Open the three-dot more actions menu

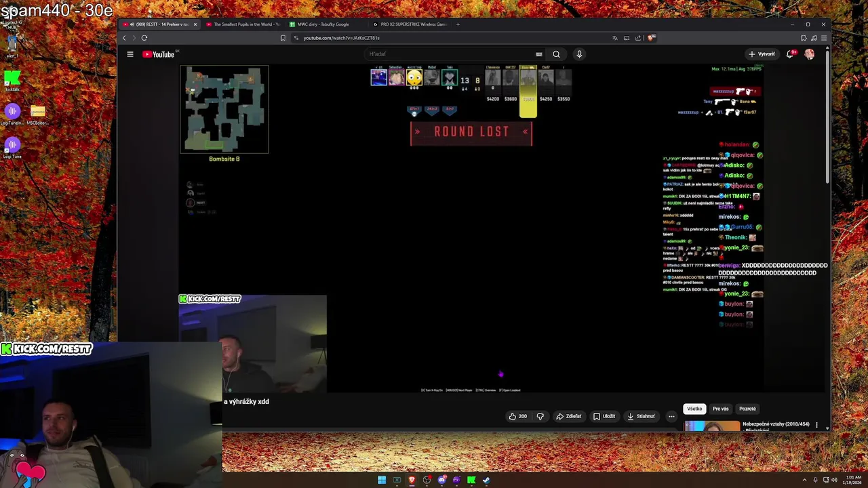(x=671, y=416)
